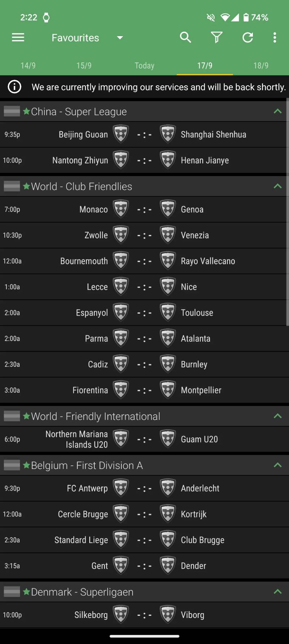The height and width of the screenshot is (644, 289).
Task: Open the filter funnel icon
Action: coord(216,38)
